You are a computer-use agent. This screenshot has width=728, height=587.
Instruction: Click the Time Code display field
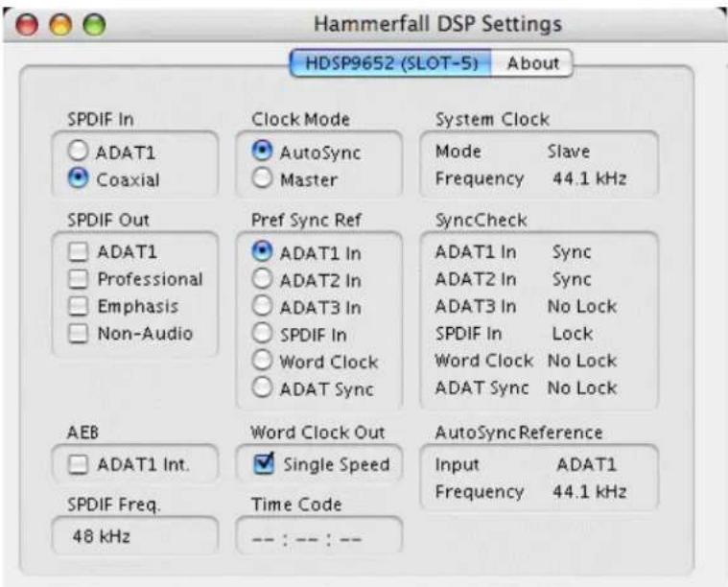(x=319, y=536)
